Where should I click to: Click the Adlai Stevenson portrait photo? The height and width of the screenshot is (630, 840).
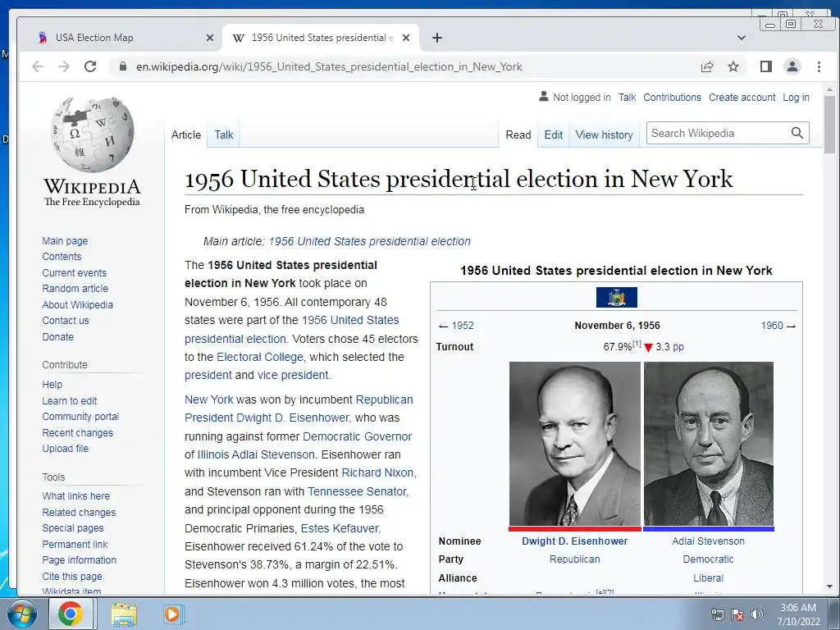point(709,444)
